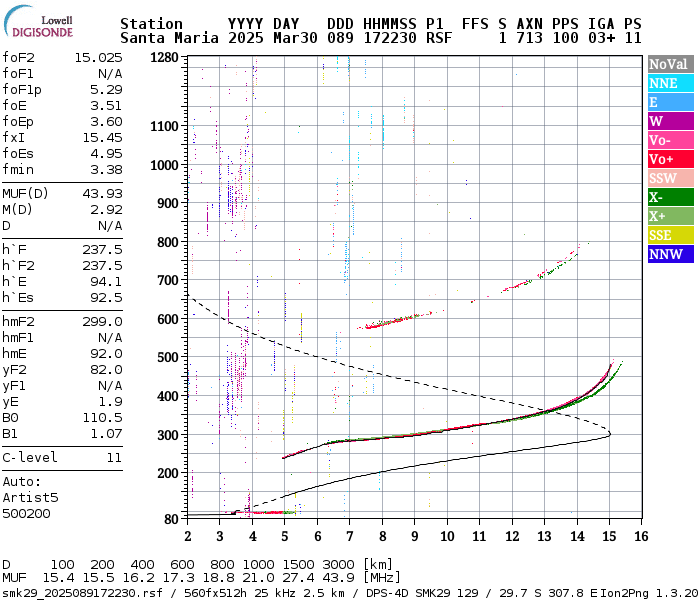Screen dimensions: 700x600
Task: Click the h`F2 value 237.5
Action: 102,266
